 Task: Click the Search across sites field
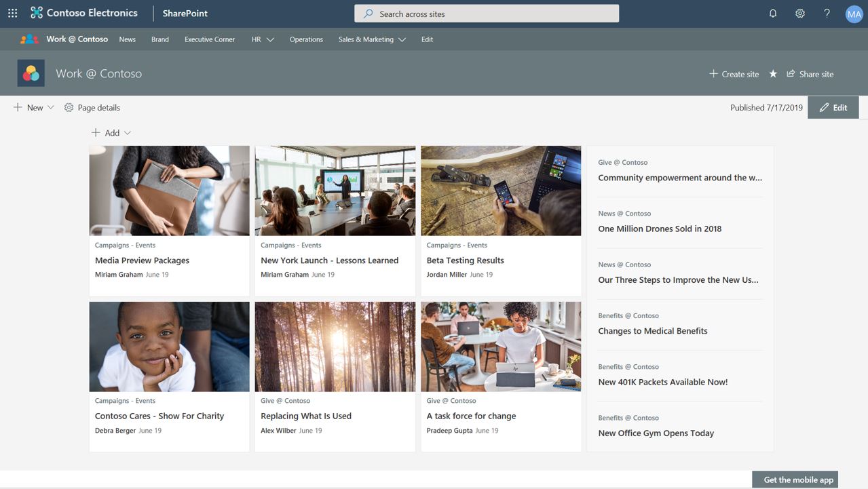(x=486, y=14)
